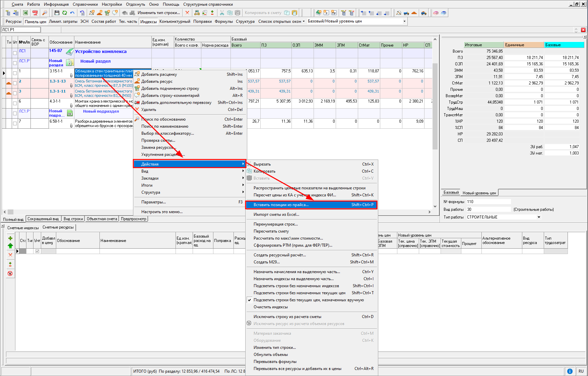Toggle checkbox in row 6 '4.3-1-1'
Image resolution: width=588 pixels, height=376 pixels.
point(15,103)
